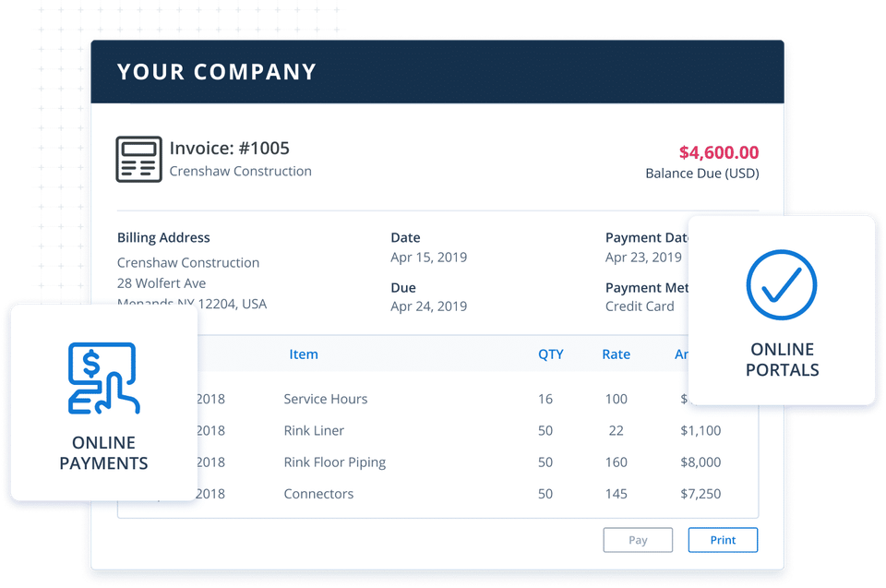Click the Online Portals card label
The width and height of the screenshot is (886, 588).
(x=782, y=360)
